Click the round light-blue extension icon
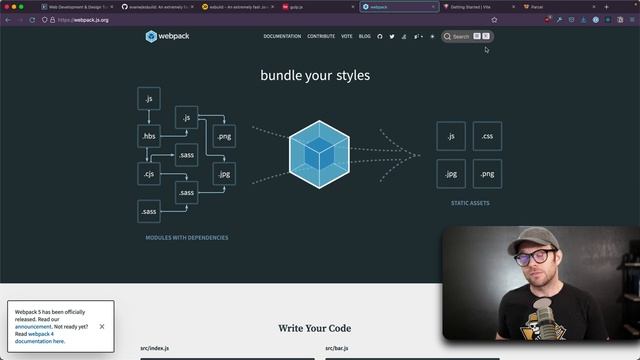The width and height of the screenshot is (640, 360). (x=596, y=20)
